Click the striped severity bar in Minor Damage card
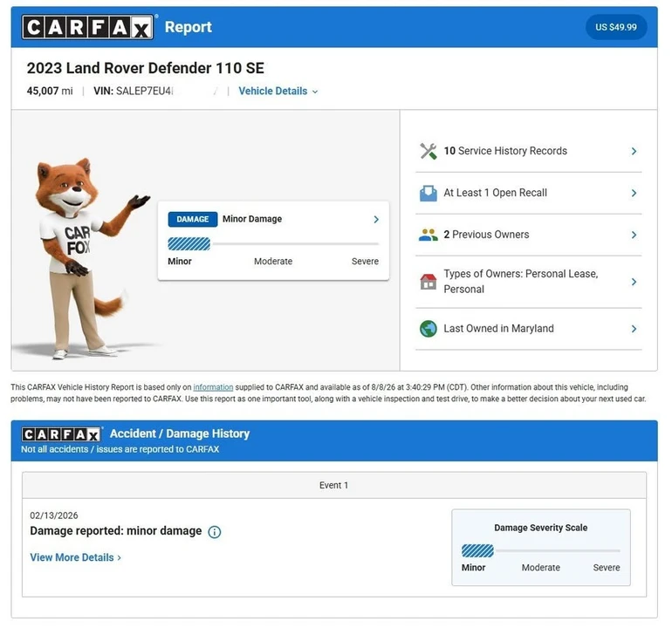Viewport: 672px width, 628px height. point(189,243)
